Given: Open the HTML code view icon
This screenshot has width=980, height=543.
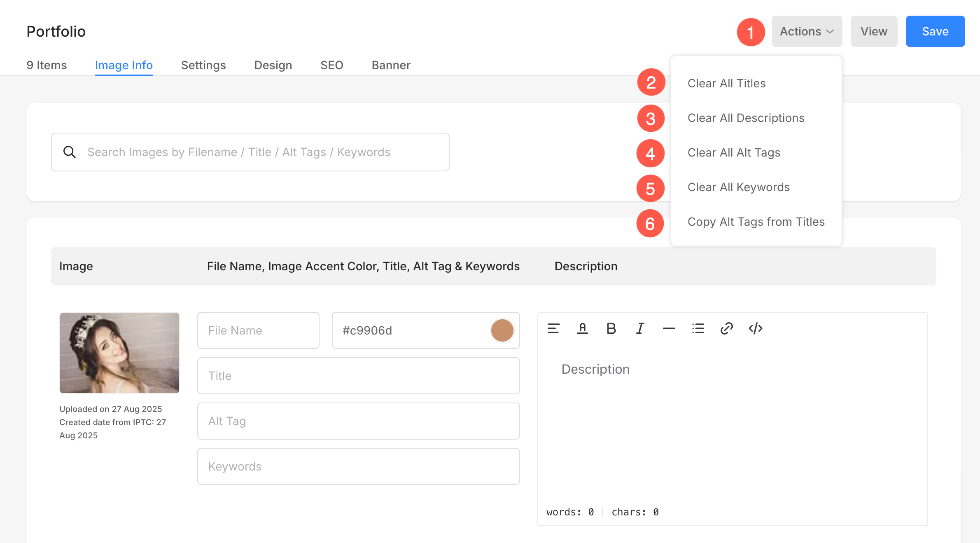Looking at the screenshot, I should tap(756, 328).
